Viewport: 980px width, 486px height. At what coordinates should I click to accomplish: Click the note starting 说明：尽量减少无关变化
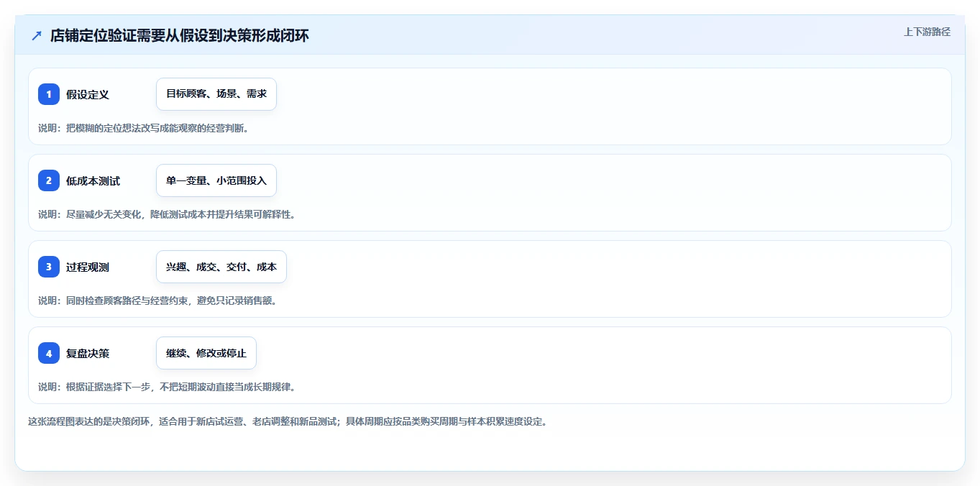point(167,214)
